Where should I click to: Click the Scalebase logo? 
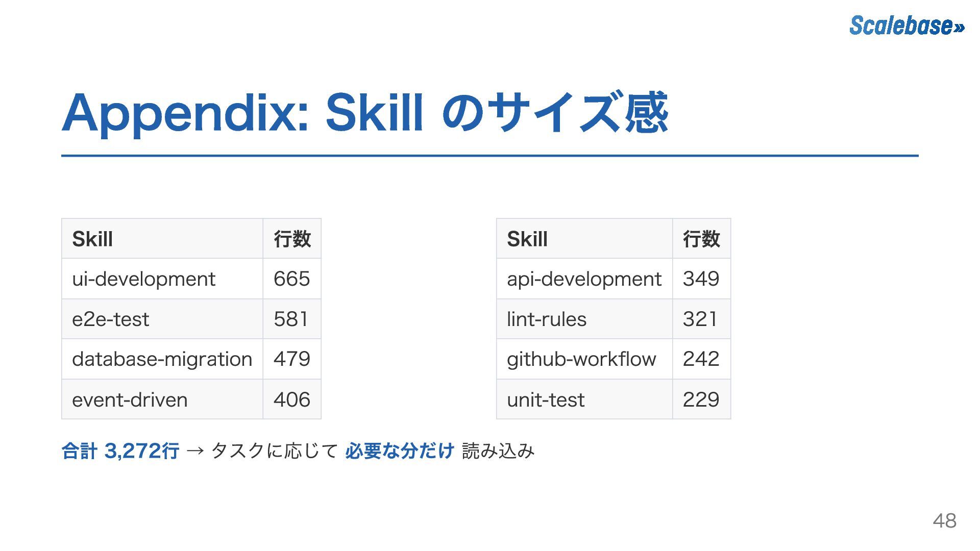pos(906,26)
